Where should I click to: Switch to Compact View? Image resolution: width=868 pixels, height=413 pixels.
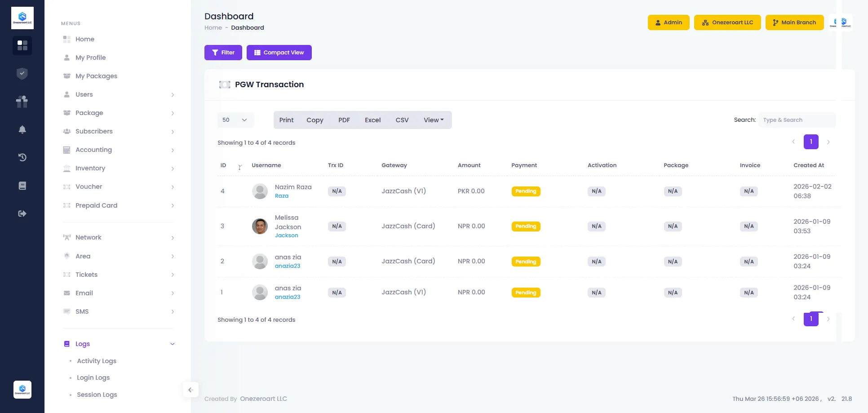(x=279, y=53)
